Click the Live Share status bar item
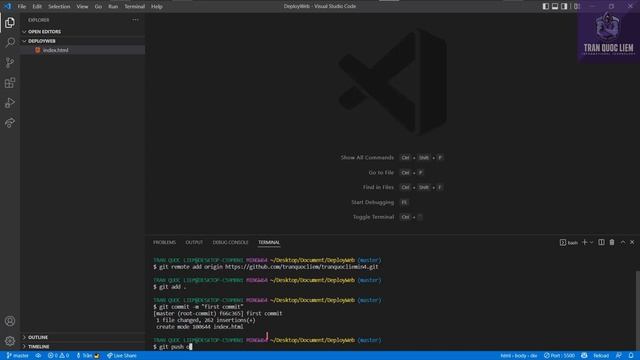This screenshot has width=640, height=360. (122, 356)
